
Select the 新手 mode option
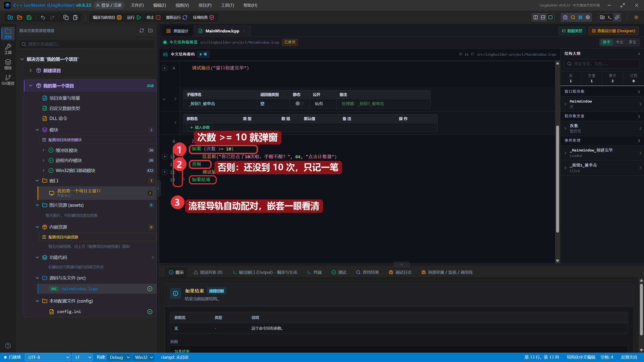[606, 42]
